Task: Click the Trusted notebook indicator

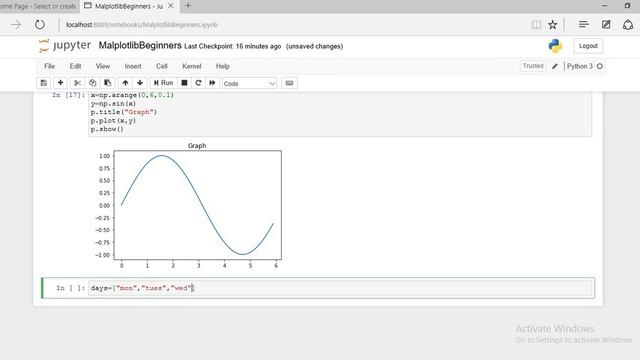Action: (x=533, y=66)
